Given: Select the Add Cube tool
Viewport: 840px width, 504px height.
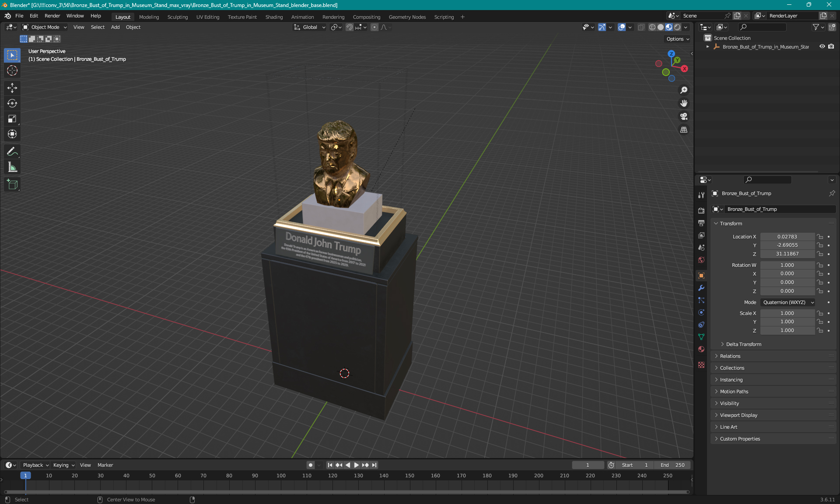Looking at the screenshot, I should click(x=12, y=184).
